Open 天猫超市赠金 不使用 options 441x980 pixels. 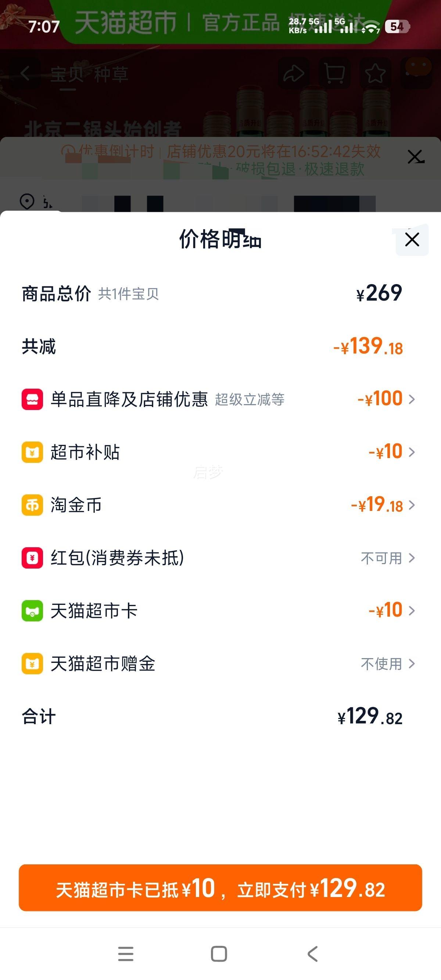pyautogui.click(x=388, y=664)
